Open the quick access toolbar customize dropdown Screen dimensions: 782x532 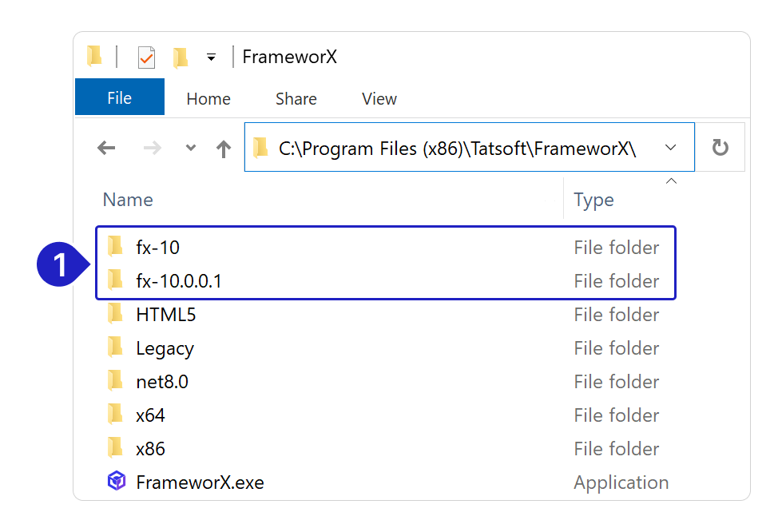click(211, 58)
